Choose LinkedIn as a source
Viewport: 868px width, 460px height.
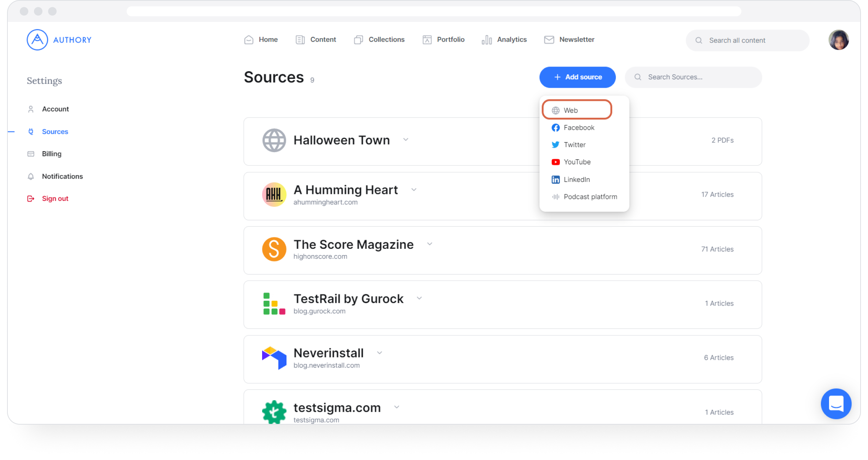(x=571, y=179)
